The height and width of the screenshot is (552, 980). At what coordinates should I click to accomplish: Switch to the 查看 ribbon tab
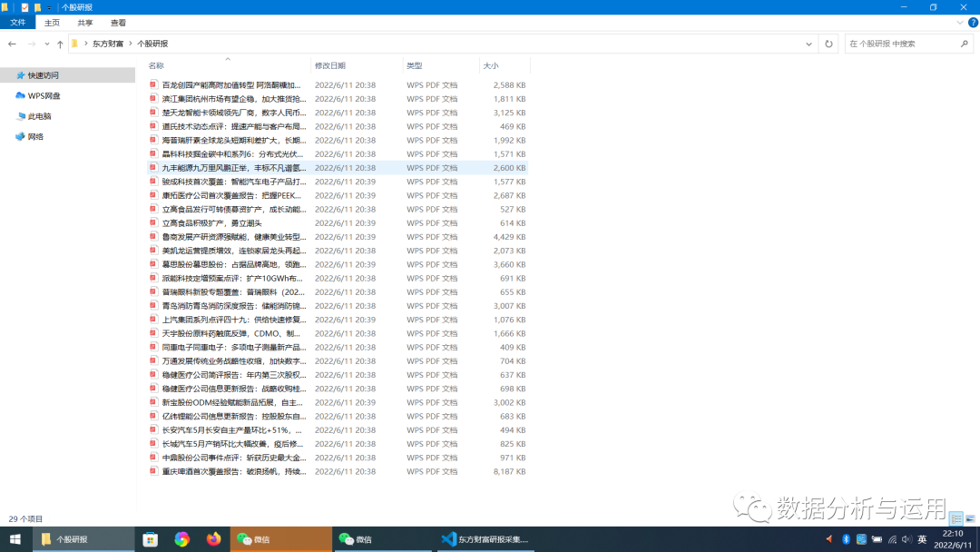coord(118,23)
